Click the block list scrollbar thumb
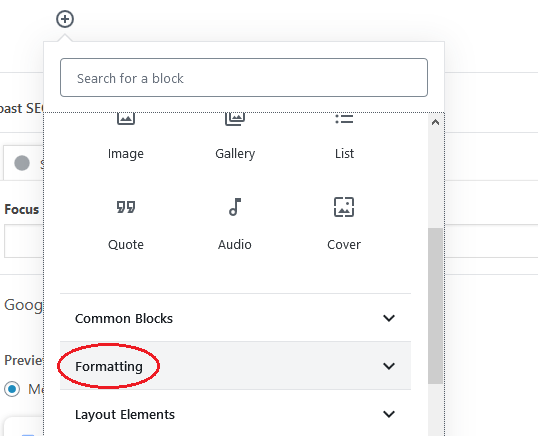 coord(435,306)
